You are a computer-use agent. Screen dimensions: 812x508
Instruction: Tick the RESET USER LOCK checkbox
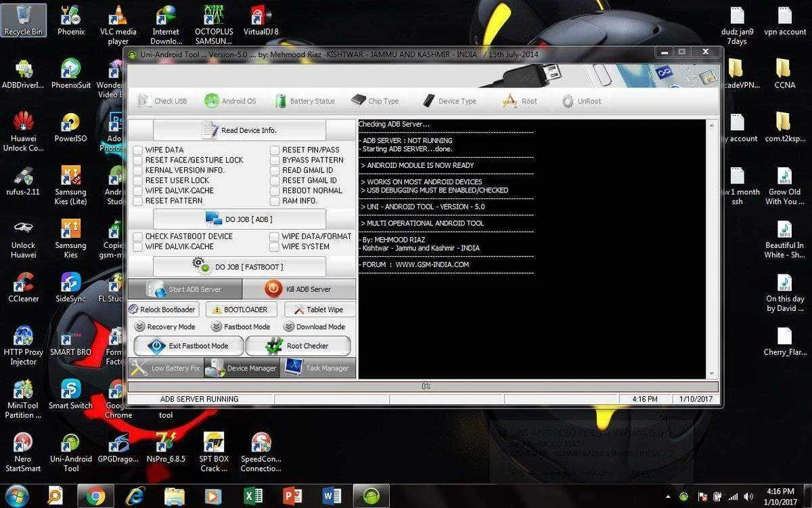click(x=138, y=180)
